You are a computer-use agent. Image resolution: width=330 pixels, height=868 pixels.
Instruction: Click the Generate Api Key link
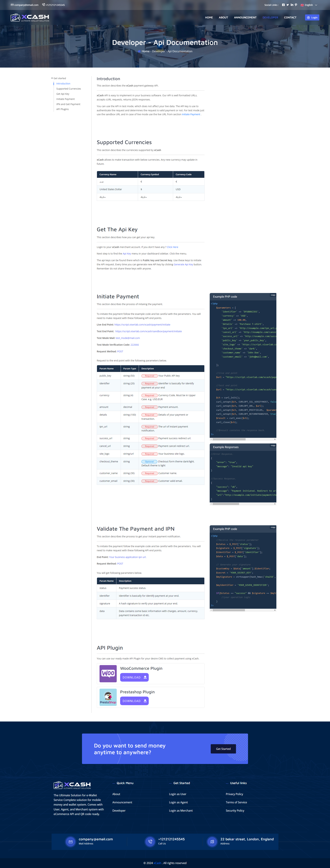[x=183, y=264]
